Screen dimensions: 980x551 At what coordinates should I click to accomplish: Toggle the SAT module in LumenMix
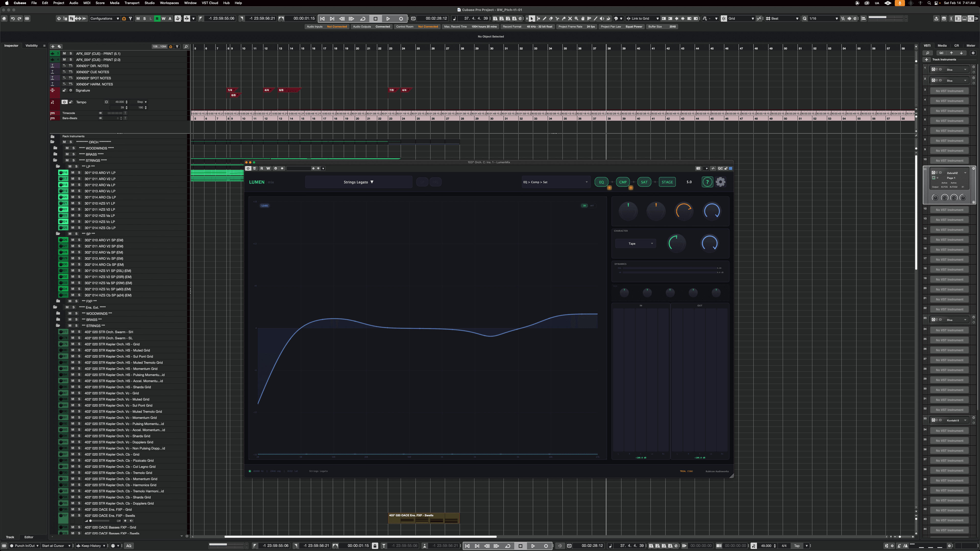[x=644, y=182]
